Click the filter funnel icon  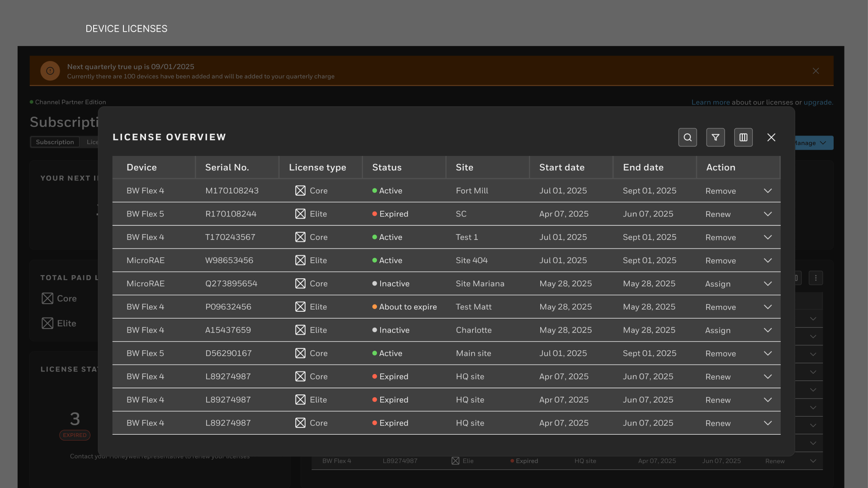pos(716,137)
